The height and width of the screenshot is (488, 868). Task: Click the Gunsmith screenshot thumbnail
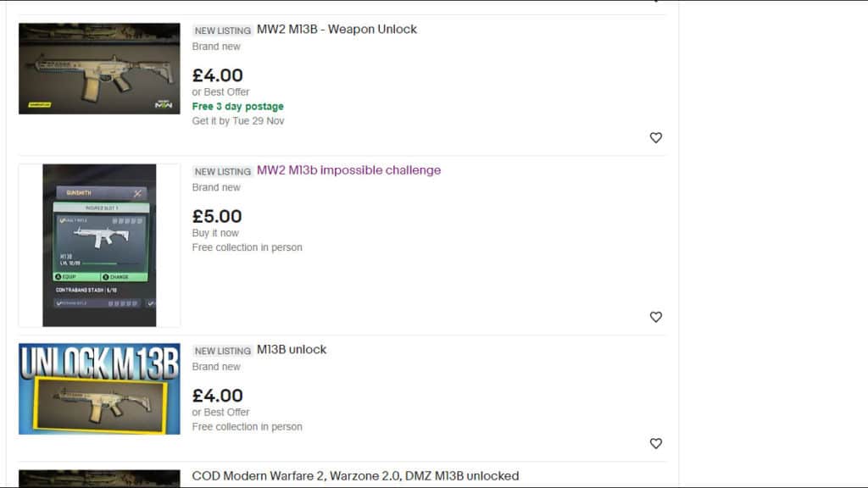[x=99, y=245]
